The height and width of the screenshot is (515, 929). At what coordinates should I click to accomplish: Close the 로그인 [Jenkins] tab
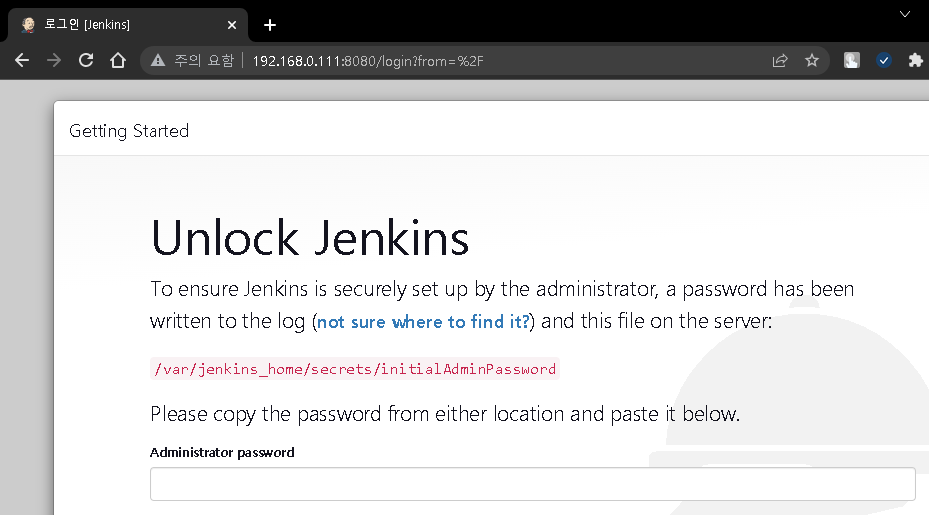pos(232,25)
